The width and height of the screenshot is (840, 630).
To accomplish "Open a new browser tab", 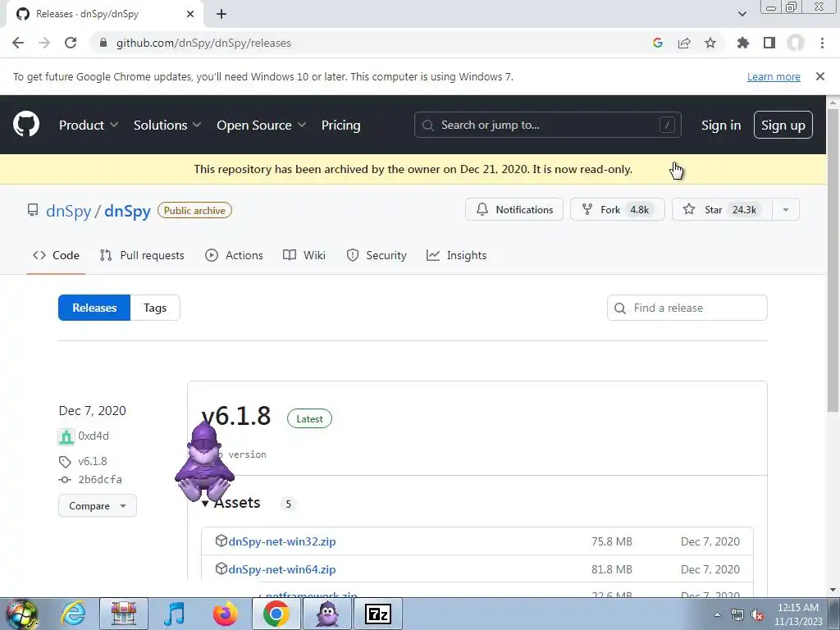I will (221, 14).
